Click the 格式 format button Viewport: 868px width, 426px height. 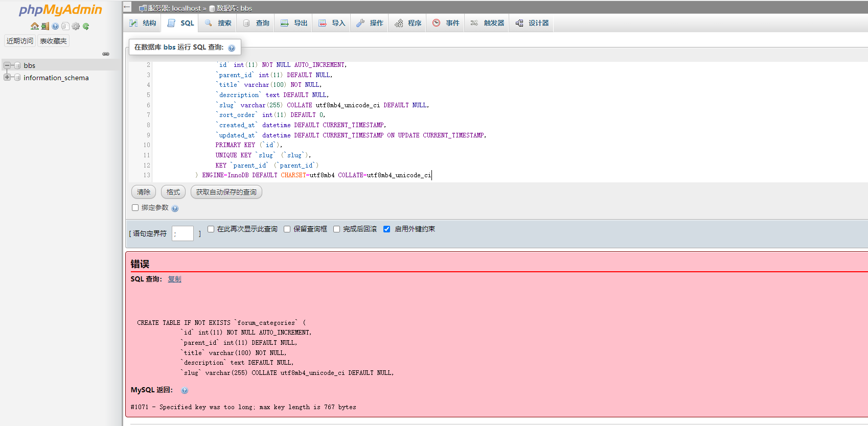(173, 192)
